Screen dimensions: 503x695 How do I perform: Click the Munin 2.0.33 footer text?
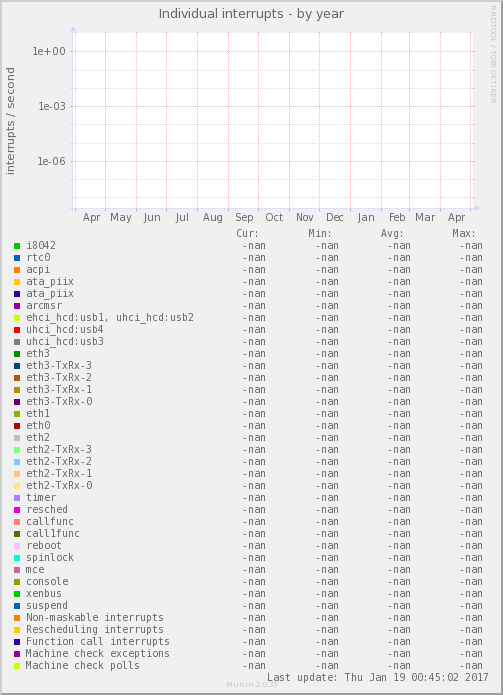click(252, 685)
